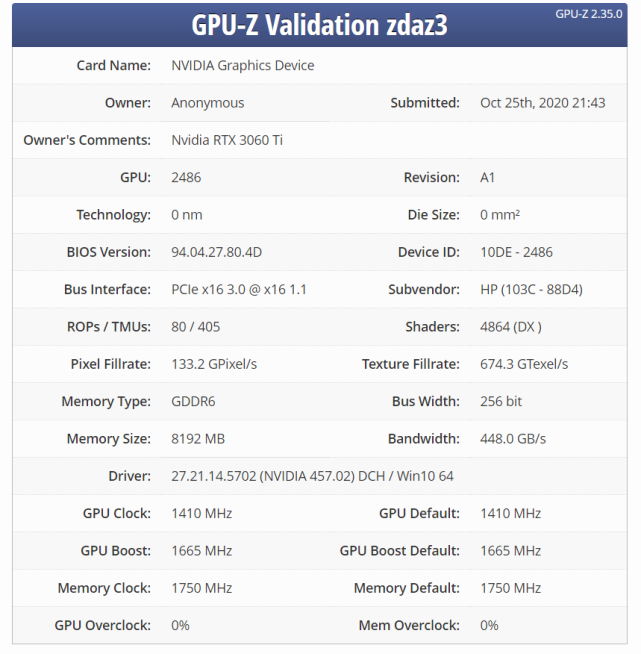This screenshot has height=654, width=641.
Task: Click the GPU value 2486
Action: coord(186,178)
